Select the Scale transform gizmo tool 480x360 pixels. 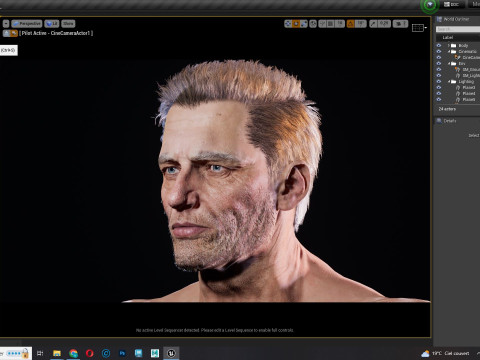(304, 24)
